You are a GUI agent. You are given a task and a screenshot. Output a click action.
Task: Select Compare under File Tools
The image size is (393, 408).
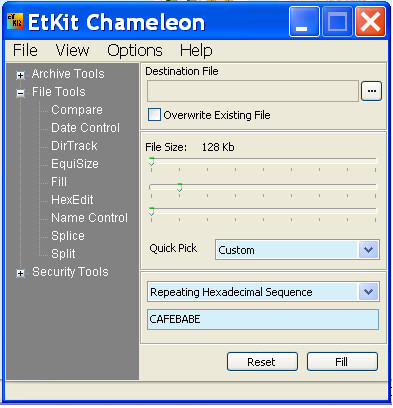coord(77,110)
